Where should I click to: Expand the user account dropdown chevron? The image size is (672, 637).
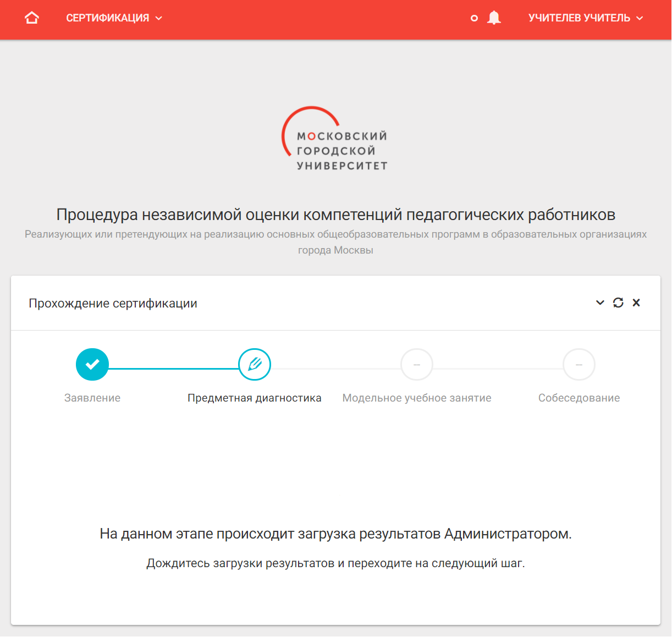[639, 18]
